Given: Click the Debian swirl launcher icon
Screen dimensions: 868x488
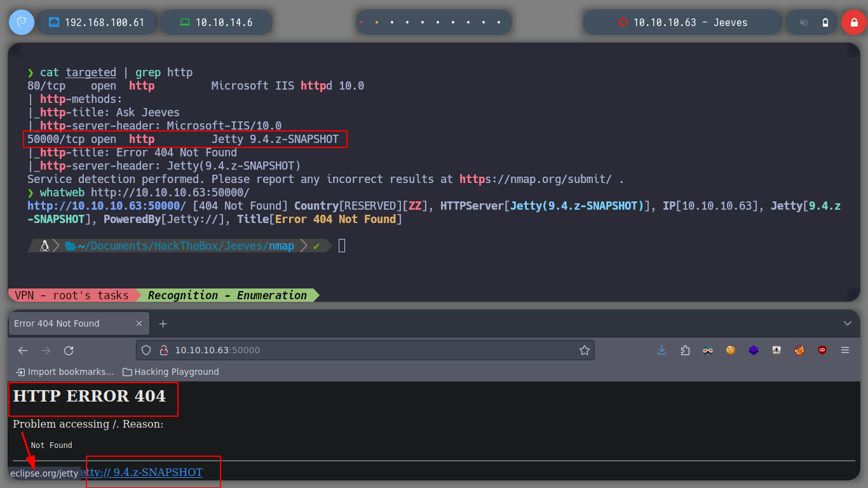Looking at the screenshot, I should click(21, 22).
